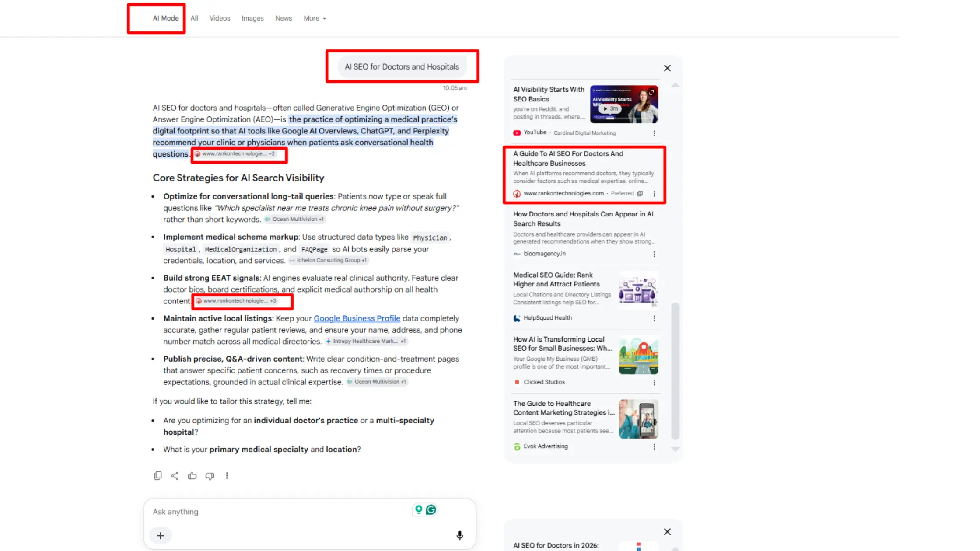Give the answer a thumbs down
Viewport: 980px width, 551px height.
pos(210,475)
